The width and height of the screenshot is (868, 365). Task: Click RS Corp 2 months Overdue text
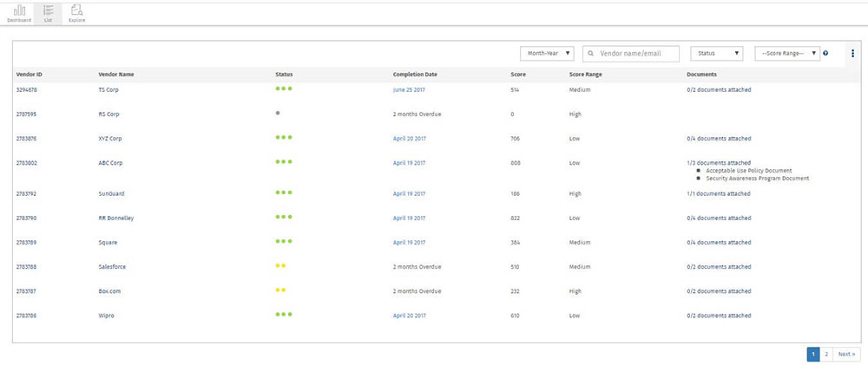tap(417, 114)
